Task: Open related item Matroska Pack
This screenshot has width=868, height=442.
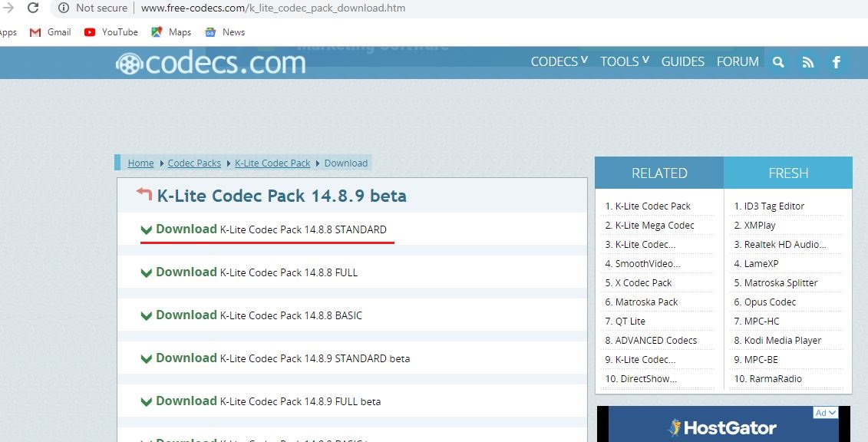Action: point(642,302)
